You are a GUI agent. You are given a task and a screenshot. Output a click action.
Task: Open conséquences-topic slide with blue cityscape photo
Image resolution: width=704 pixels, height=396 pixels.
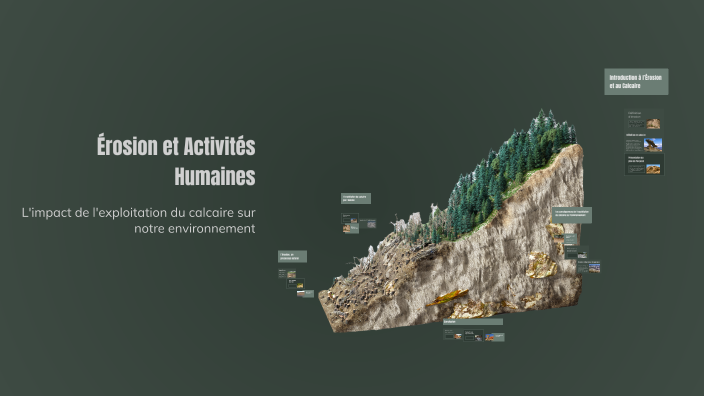tap(589, 267)
